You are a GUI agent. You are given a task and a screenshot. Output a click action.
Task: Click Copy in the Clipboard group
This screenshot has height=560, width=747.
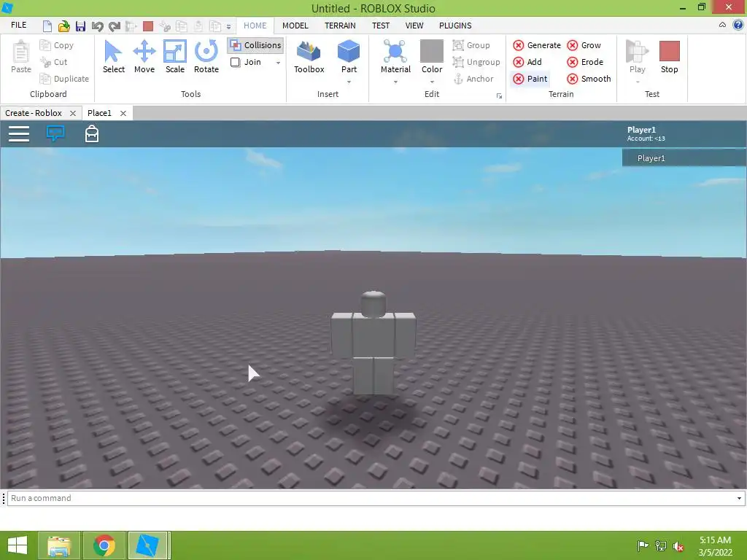coord(57,45)
